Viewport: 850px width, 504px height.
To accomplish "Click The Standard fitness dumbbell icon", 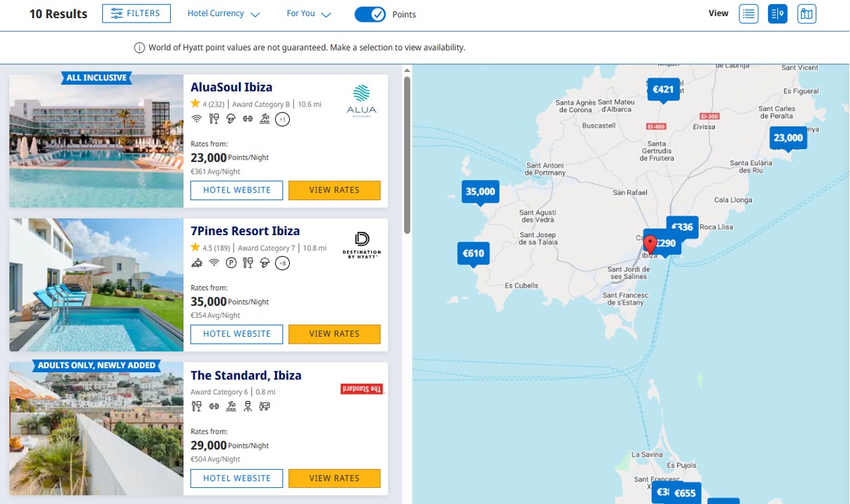I will (x=214, y=406).
